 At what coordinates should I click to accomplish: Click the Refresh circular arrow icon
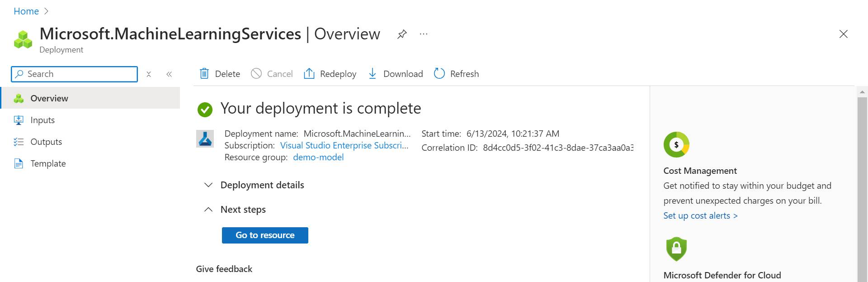click(x=439, y=73)
